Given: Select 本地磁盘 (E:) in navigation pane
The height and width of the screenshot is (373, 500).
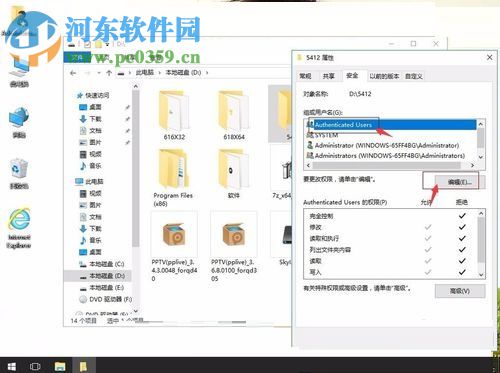Looking at the screenshot, I should click(102, 288).
